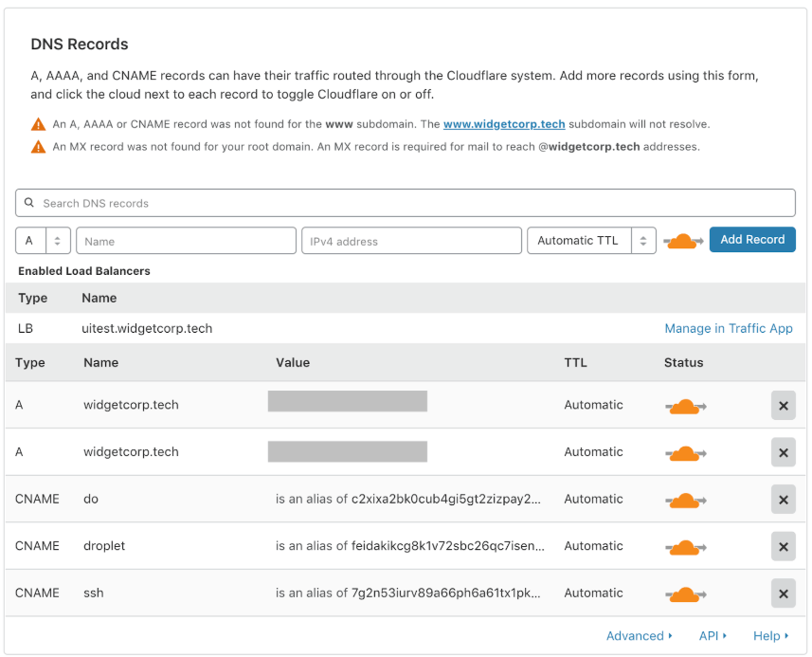This screenshot has width=812, height=657.
Task: Delete the first widgetcorp.tech A record
Action: 783,406
